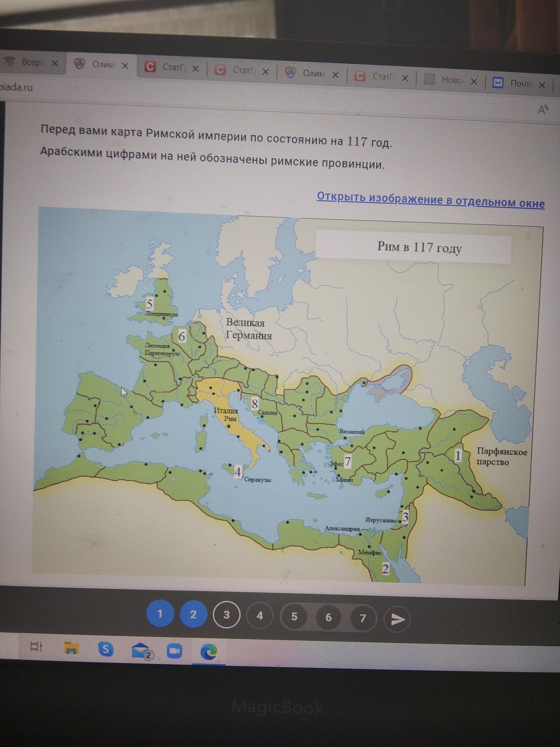Open the map image in a separate window
560x747 pixels.
pos(430,200)
